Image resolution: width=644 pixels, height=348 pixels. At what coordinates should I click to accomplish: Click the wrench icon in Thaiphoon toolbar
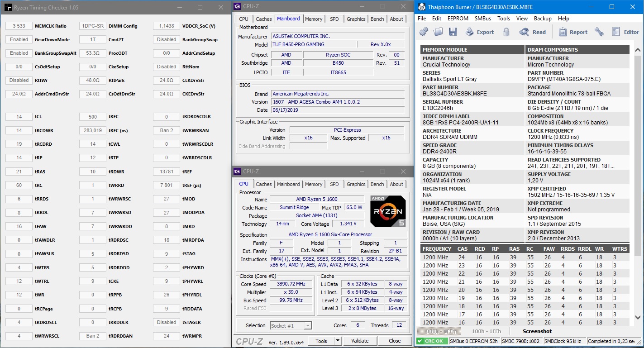(x=599, y=32)
